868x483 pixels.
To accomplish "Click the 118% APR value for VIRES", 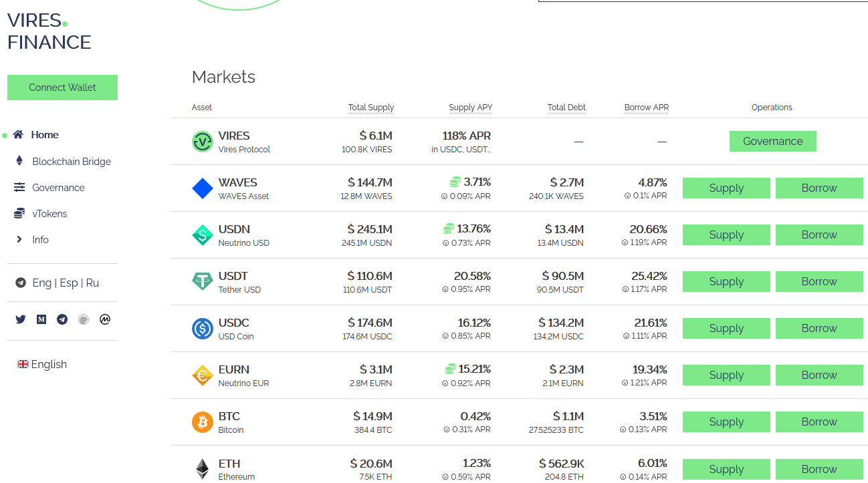I will pos(467,136).
